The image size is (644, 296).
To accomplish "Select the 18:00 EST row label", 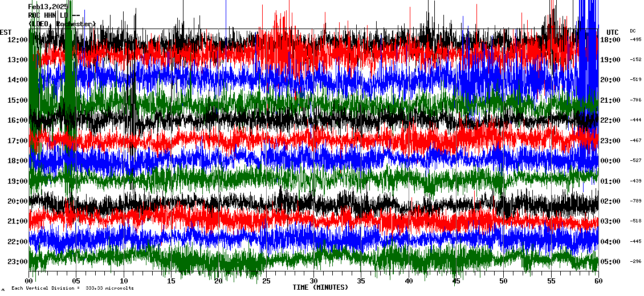I will (x=17, y=161).
